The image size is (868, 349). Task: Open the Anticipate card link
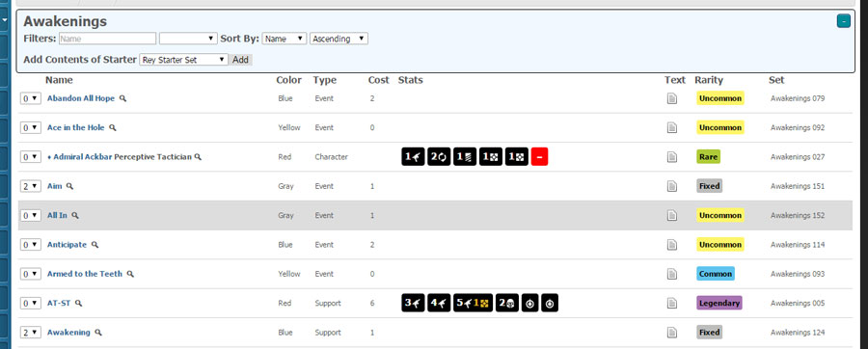point(67,245)
